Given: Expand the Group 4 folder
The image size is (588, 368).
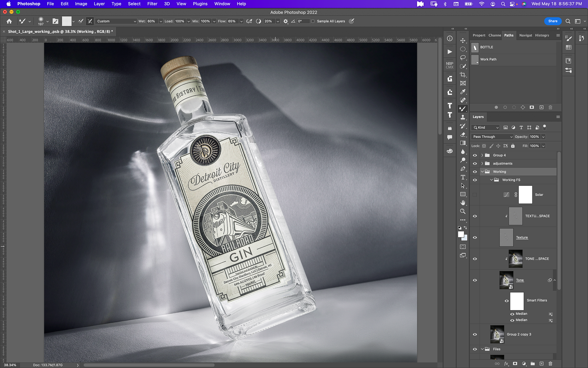Looking at the screenshot, I should 482,155.
